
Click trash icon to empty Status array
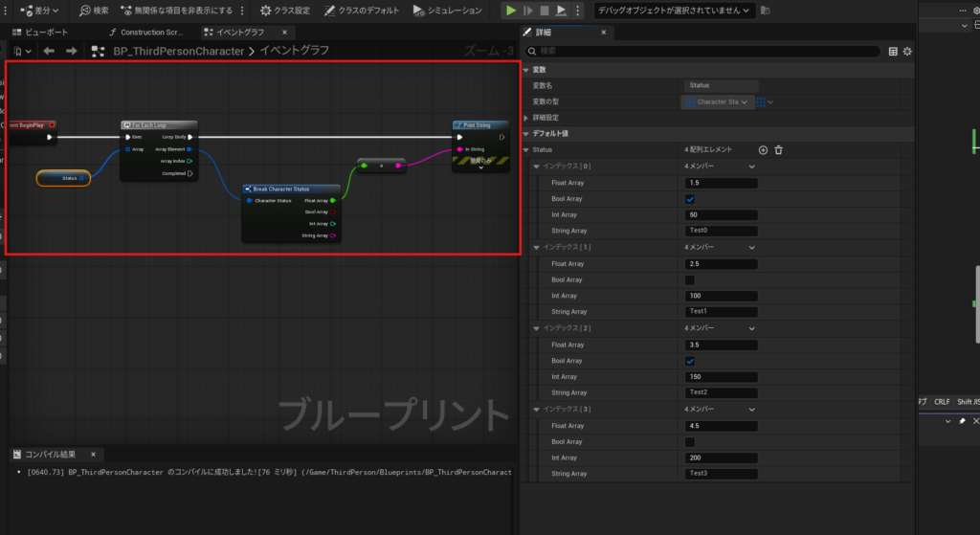[779, 150]
